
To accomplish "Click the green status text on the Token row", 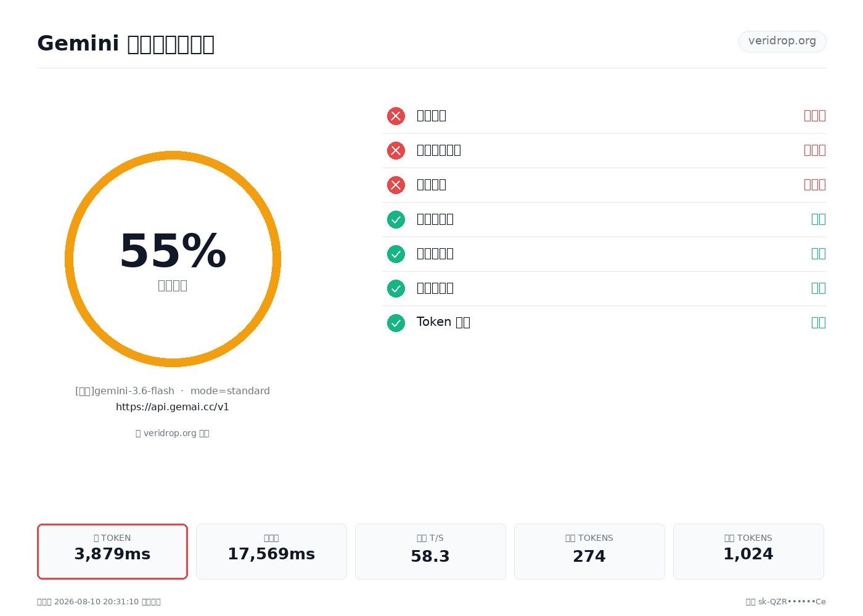I will coord(819,322).
